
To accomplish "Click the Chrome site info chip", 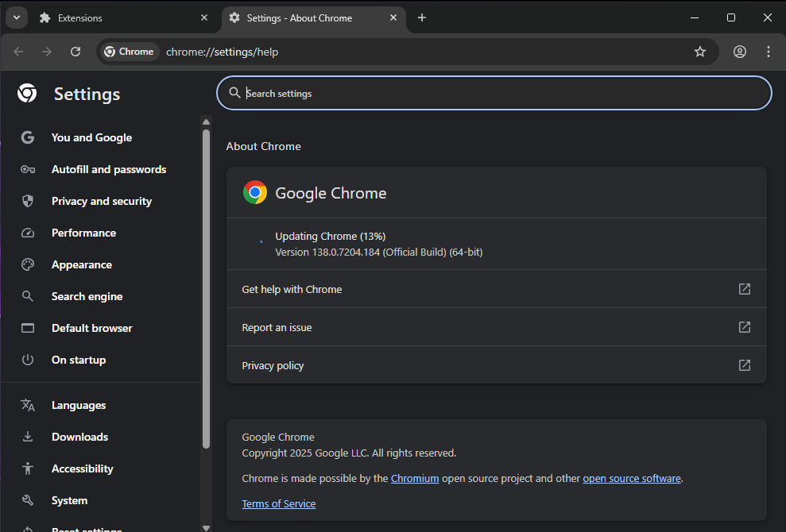I will coord(129,52).
